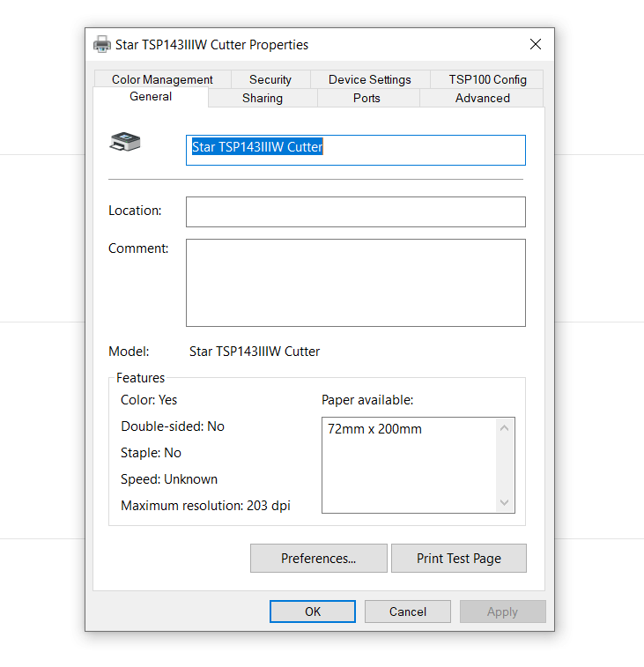
Task: Open the Security tab
Action: [x=270, y=79]
